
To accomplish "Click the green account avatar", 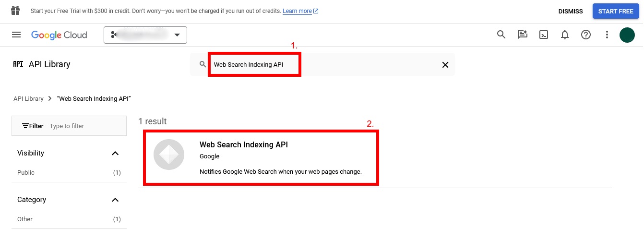I will (627, 35).
